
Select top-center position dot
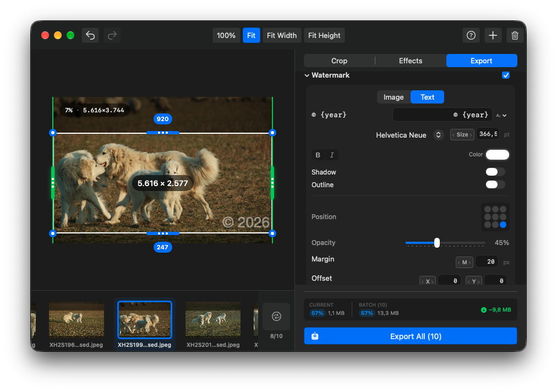pos(495,209)
